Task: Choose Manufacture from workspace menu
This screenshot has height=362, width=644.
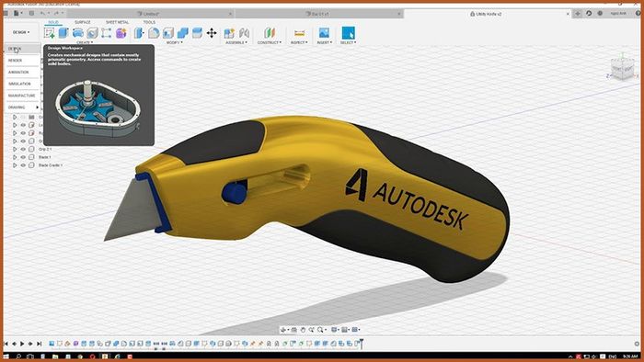Action: 22,96
